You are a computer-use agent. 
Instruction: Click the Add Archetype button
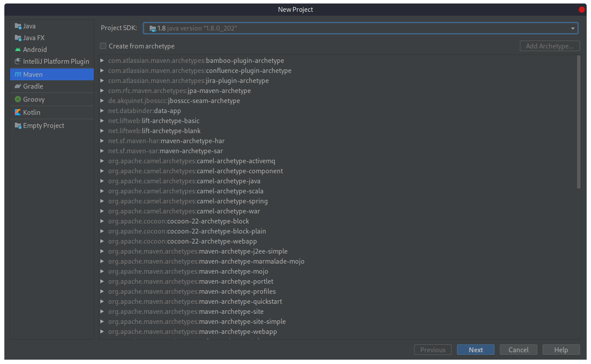click(x=550, y=46)
